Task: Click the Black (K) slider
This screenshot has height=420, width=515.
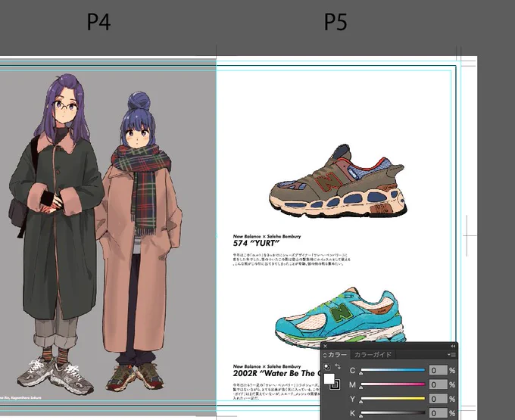Action: coord(393,413)
